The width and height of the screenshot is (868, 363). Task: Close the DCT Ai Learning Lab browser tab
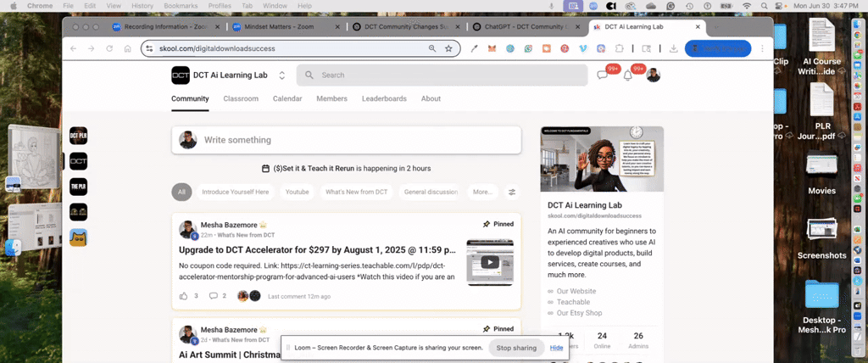698,26
